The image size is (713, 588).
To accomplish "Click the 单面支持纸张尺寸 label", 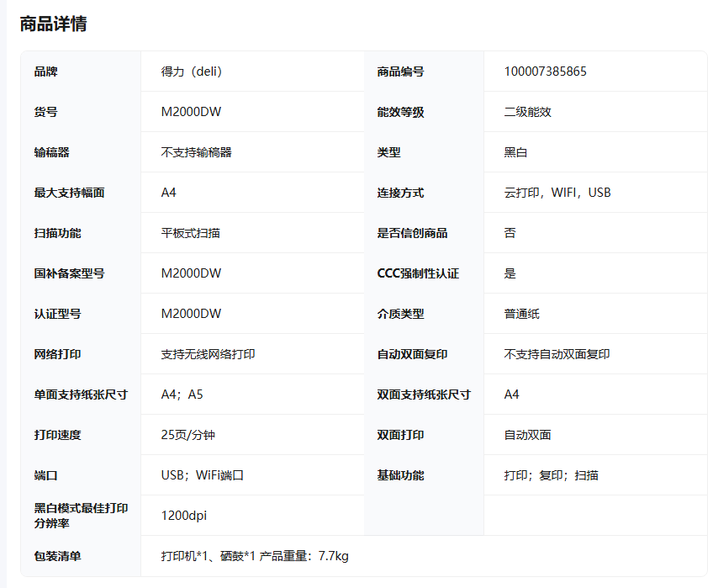I will (81, 395).
